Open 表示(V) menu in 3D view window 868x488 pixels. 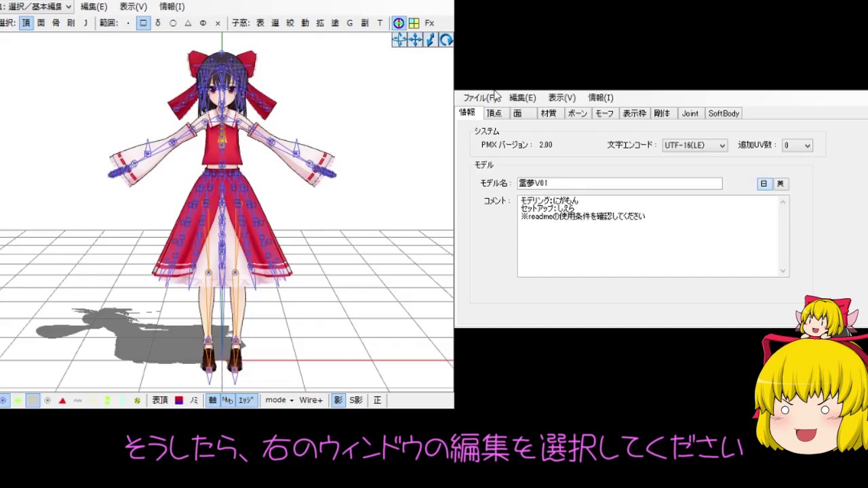133,7
